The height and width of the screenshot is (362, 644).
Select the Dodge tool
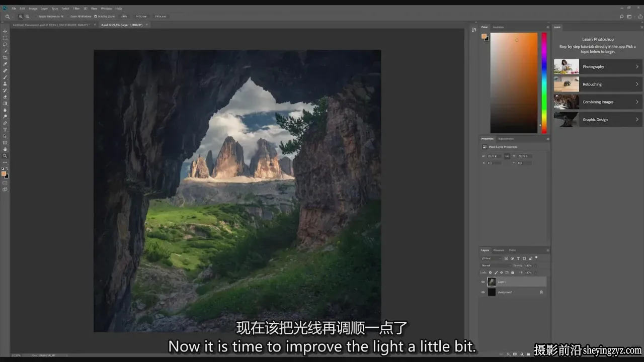(x=5, y=116)
